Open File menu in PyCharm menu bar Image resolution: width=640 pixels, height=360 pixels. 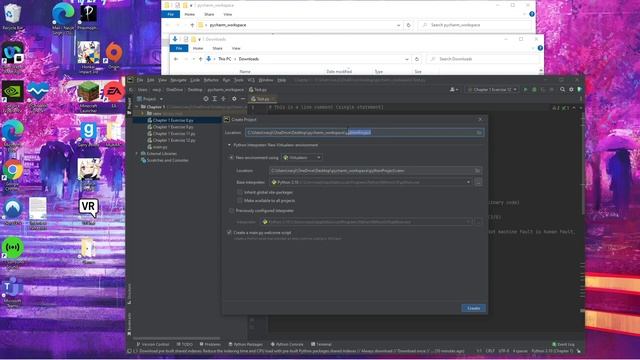tap(140, 80)
